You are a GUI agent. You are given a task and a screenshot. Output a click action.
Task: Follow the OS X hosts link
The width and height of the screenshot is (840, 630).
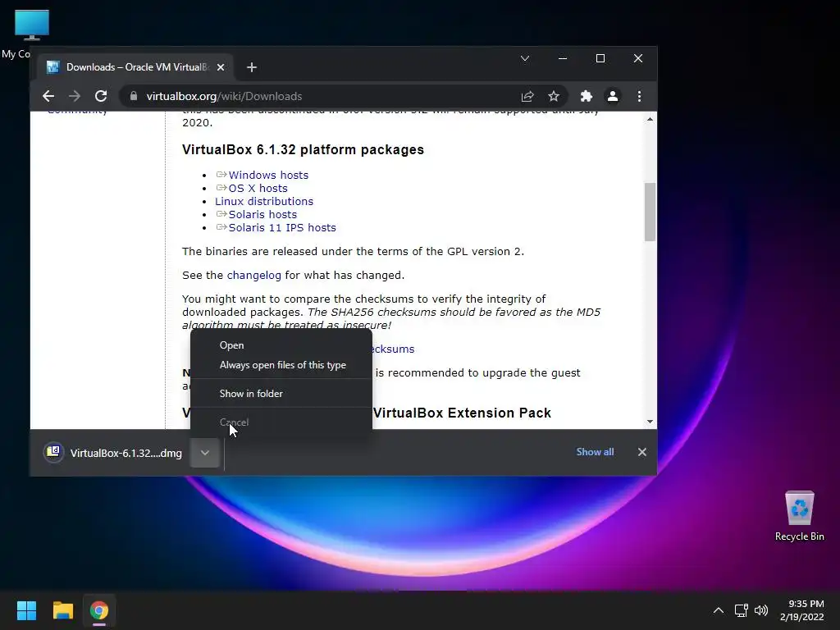click(x=258, y=189)
